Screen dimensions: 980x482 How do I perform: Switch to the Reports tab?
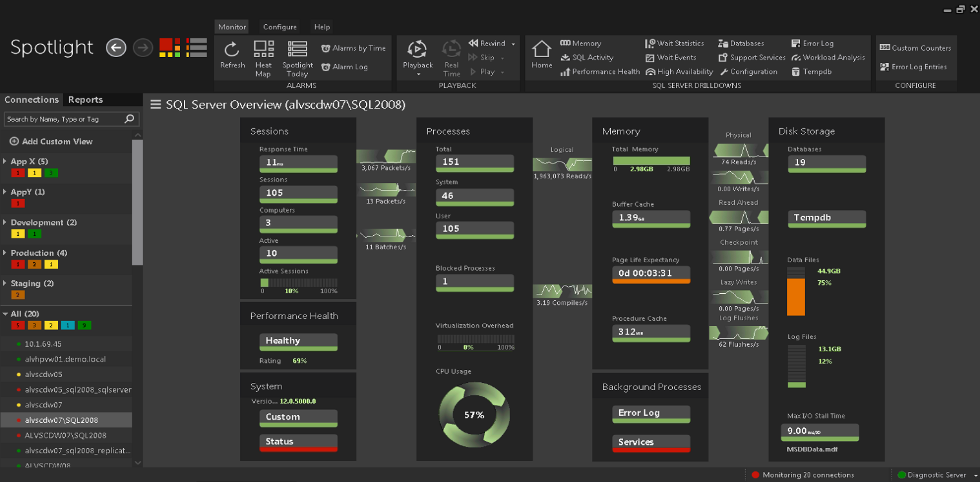85,100
